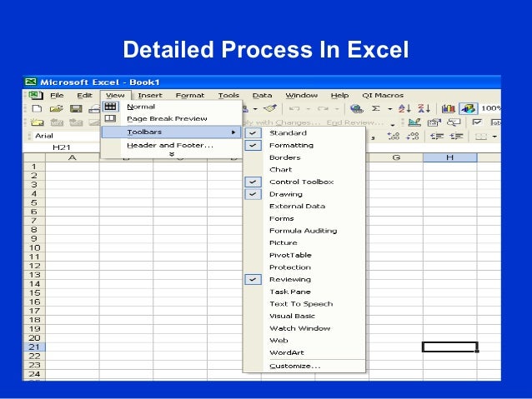Image resolution: width=532 pixels, height=399 pixels.
Task: Open the AutoSum dropdown arrow
Action: point(390,109)
